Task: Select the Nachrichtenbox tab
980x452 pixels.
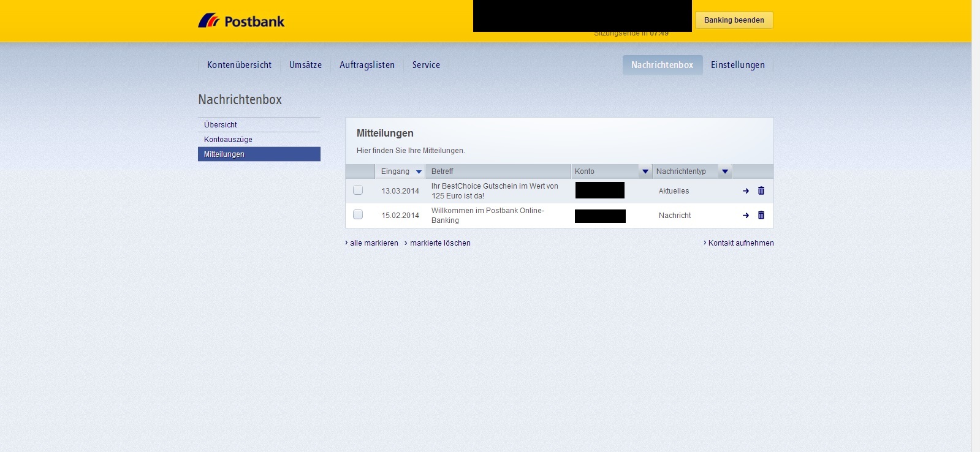Action: tap(663, 65)
